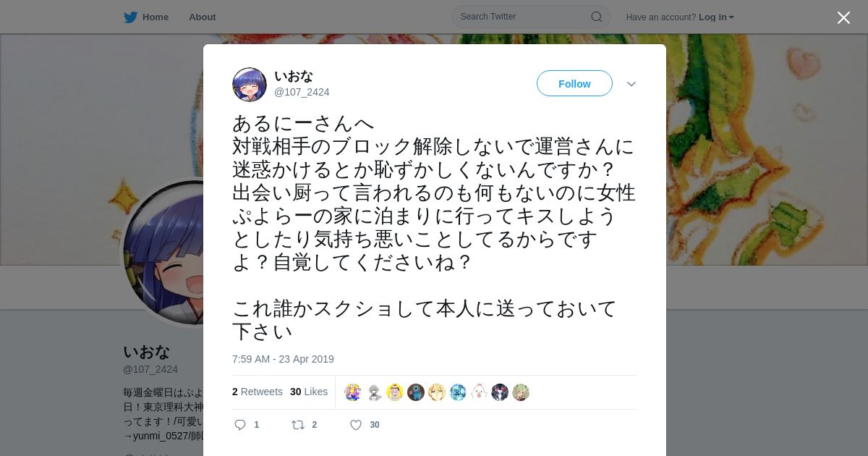View the 2 Retweets list
868x456 pixels.
(258, 392)
